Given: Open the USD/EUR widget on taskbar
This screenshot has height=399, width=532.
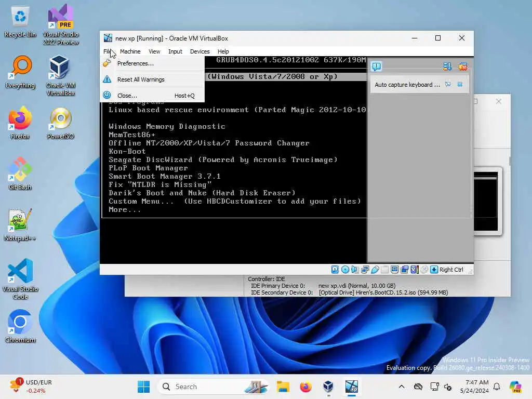Looking at the screenshot, I should (x=31, y=387).
